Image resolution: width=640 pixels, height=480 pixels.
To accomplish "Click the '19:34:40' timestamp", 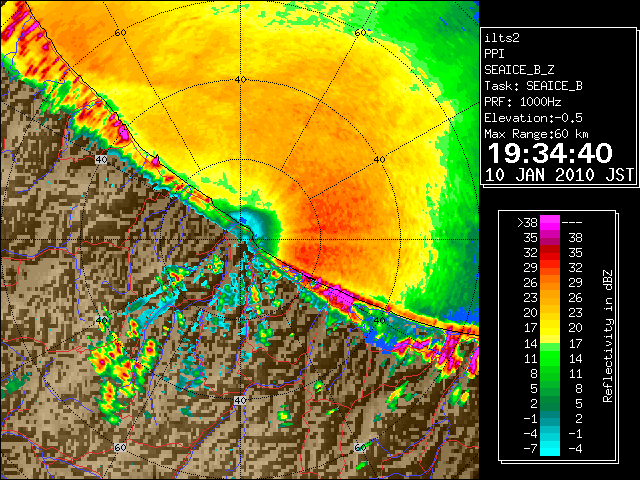I will (550, 153).
